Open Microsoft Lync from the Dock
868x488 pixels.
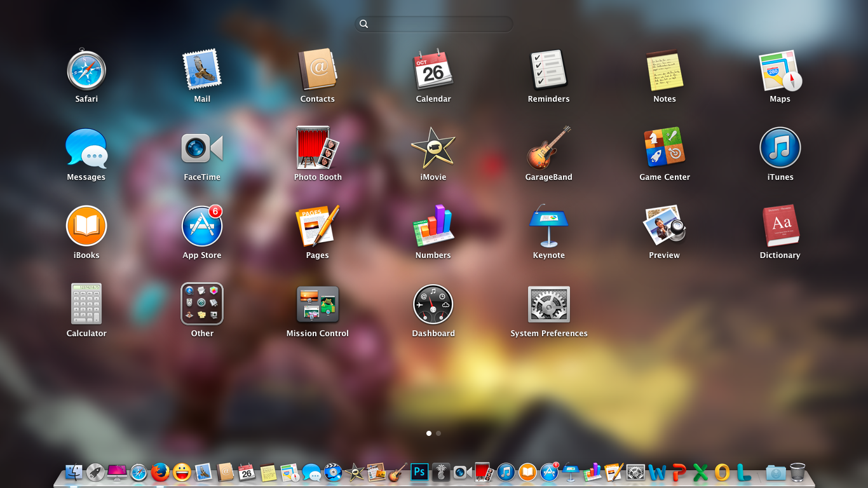(x=743, y=472)
